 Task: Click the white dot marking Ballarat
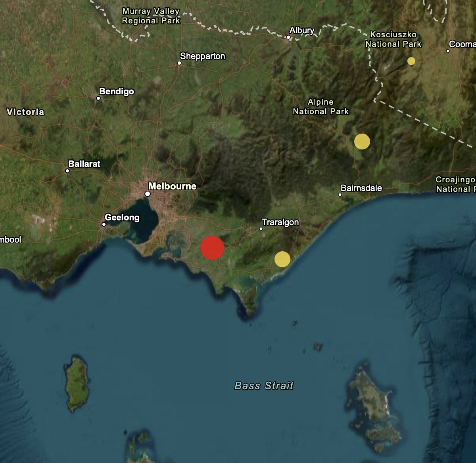67,171
